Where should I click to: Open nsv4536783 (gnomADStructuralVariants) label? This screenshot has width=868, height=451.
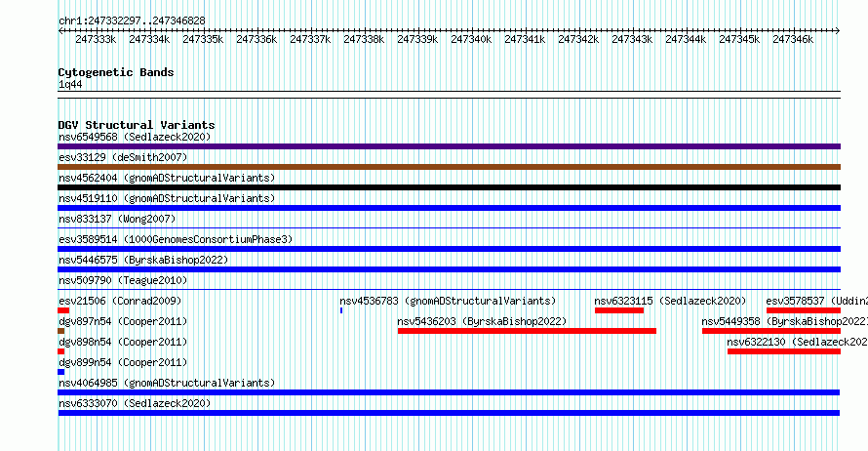448,301
